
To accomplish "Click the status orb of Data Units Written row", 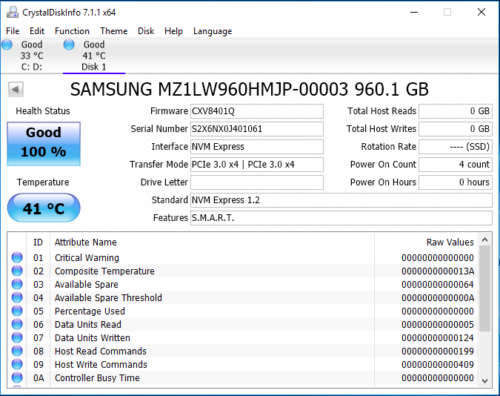I will click(x=17, y=337).
